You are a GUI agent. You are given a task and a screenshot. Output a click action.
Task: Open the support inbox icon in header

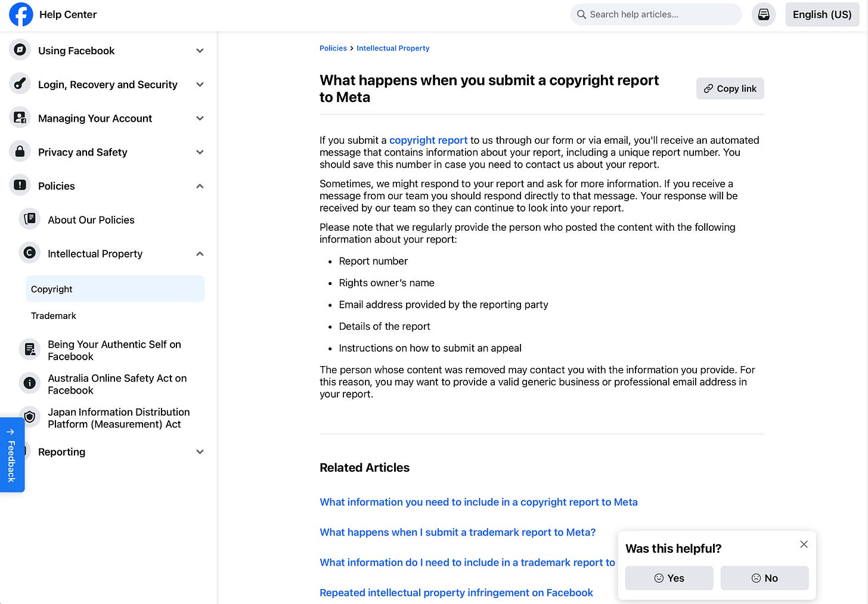coord(764,14)
